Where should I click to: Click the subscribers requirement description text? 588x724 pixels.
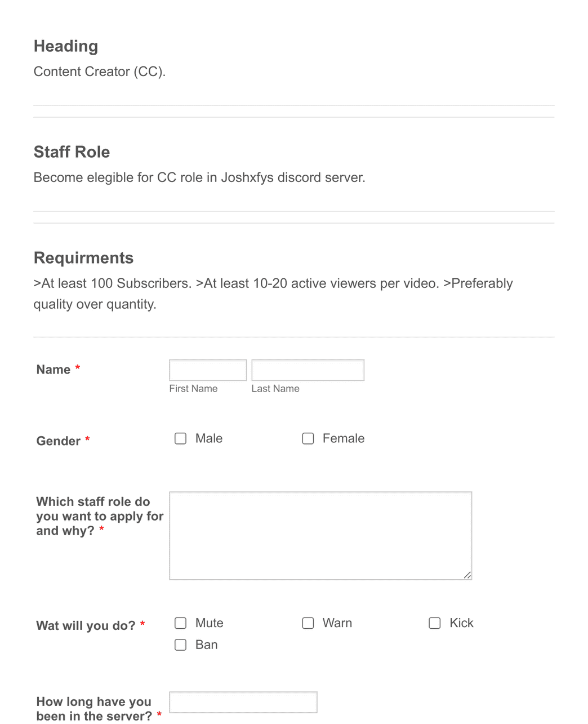273,293
